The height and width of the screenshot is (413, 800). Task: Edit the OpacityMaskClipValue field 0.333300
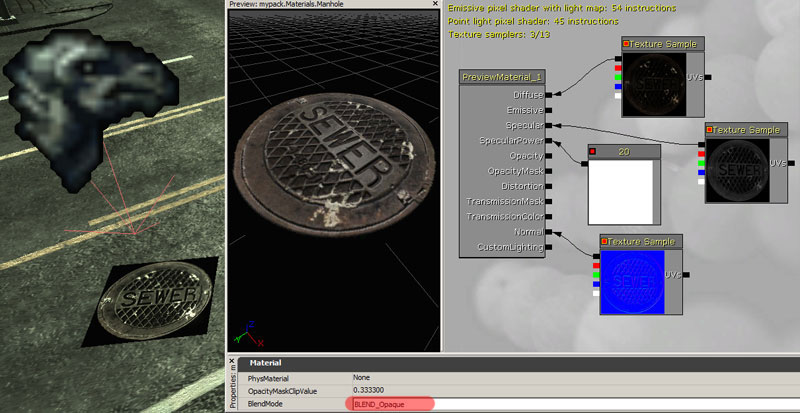click(x=576, y=391)
